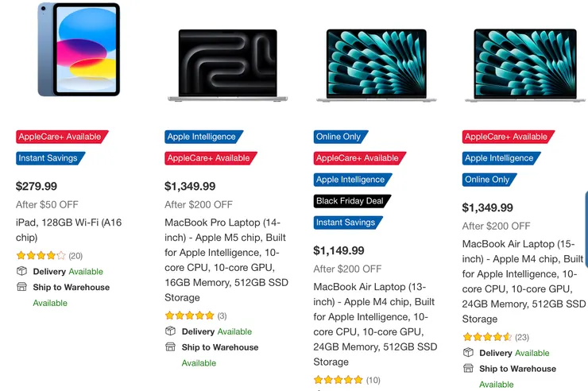The image size is (588, 391).
Task: Click the MacBook Pro product image
Action: (x=227, y=66)
